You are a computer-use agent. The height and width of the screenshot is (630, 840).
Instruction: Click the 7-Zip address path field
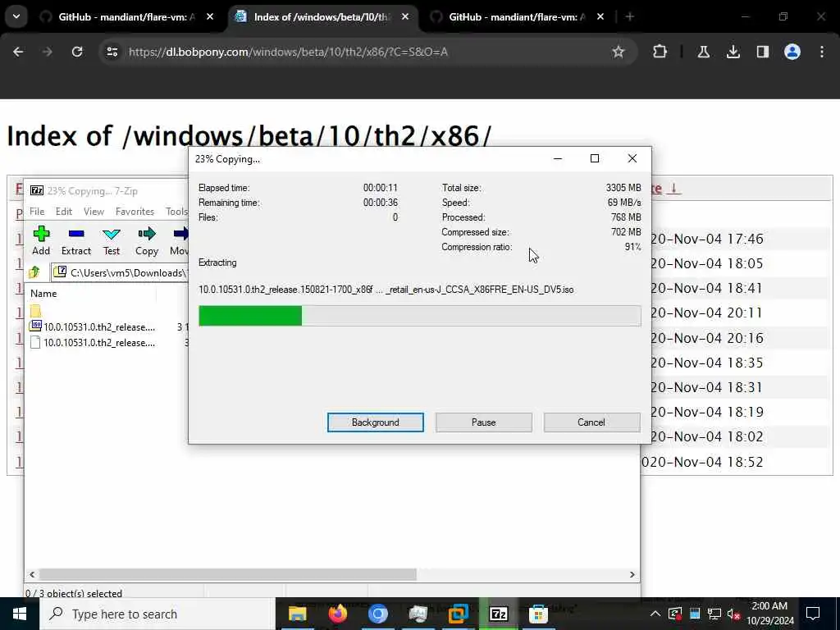click(x=121, y=272)
